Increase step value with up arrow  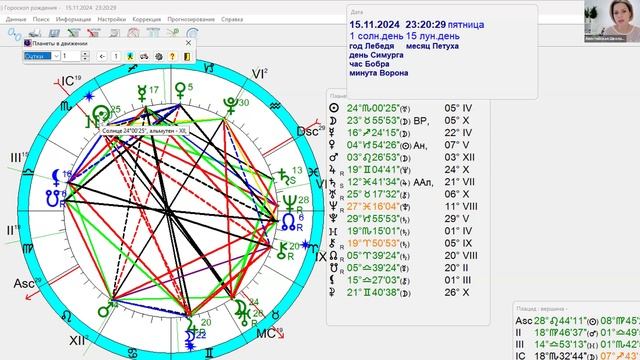(x=85, y=53)
